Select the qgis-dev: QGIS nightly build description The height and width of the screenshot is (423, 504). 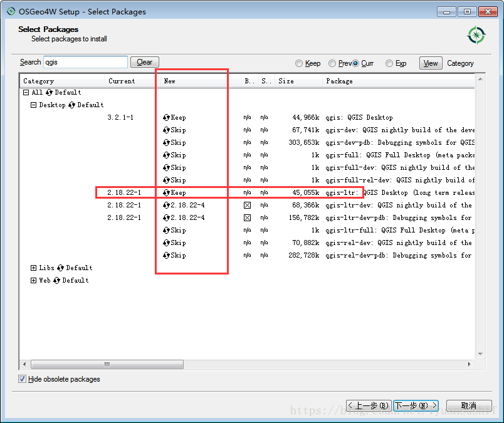pyautogui.click(x=400, y=130)
